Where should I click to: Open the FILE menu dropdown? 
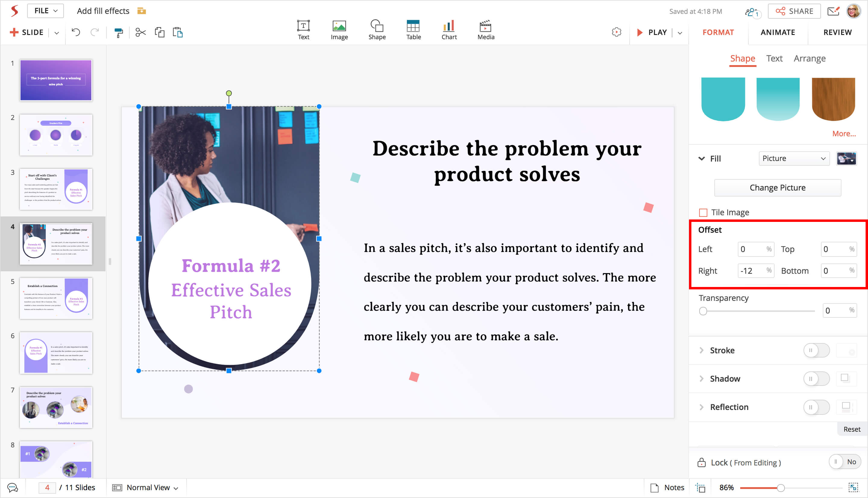click(x=46, y=11)
